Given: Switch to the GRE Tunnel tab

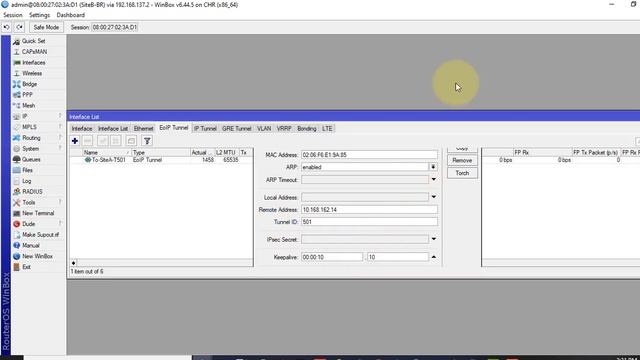Looking at the screenshot, I should (236, 129).
